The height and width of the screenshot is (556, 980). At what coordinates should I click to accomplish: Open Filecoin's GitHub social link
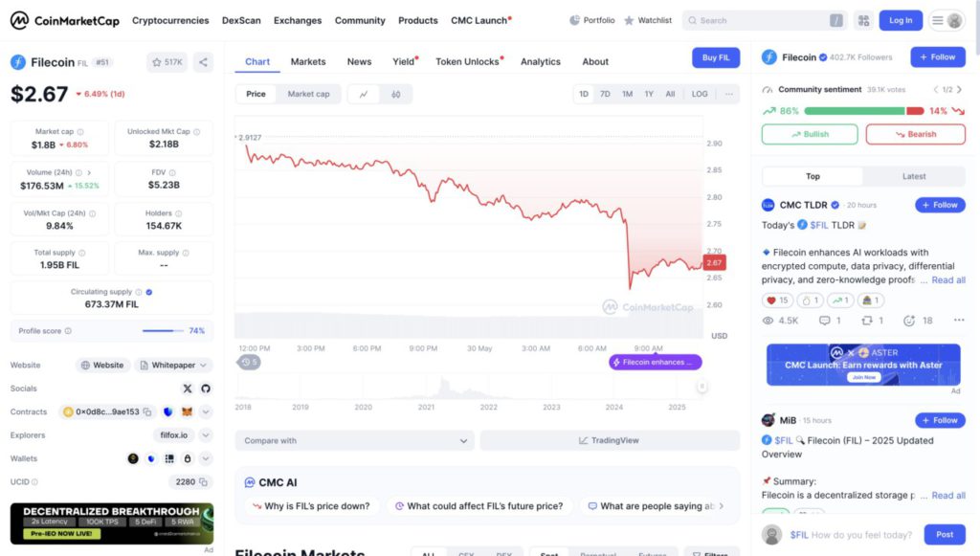[x=205, y=389]
